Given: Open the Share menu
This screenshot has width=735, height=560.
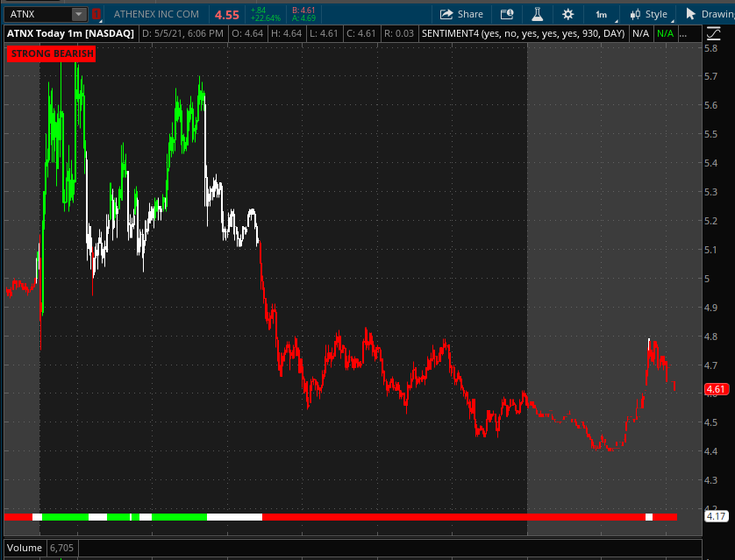Looking at the screenshot, I should (x=461, y=14).
